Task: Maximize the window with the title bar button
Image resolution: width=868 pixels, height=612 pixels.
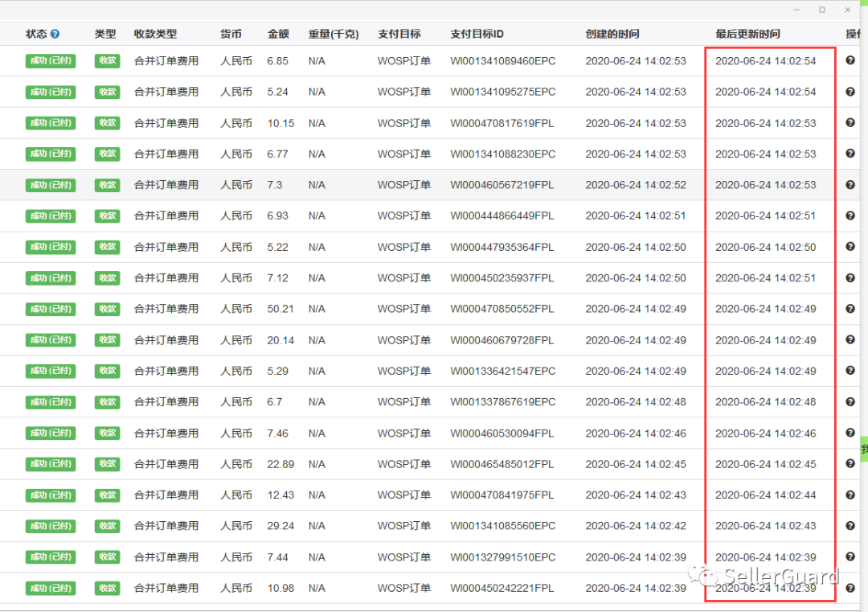Action: pyautogui.click(x=822, y=10)
